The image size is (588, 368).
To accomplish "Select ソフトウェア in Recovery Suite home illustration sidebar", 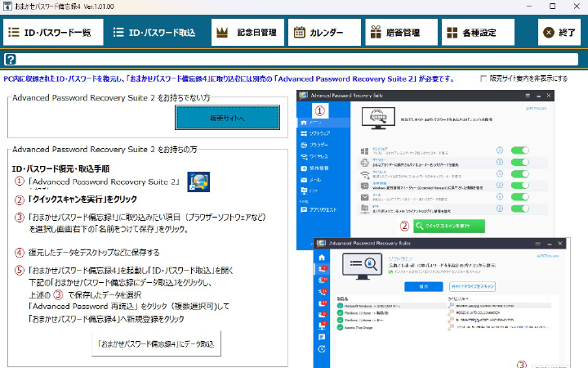I will [323, 133].
